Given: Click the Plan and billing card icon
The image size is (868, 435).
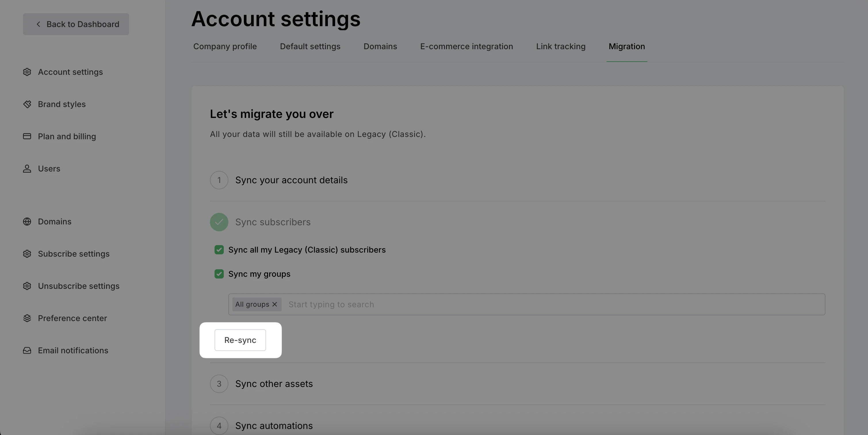Looking at the screenshot, I should coord(27,136).
